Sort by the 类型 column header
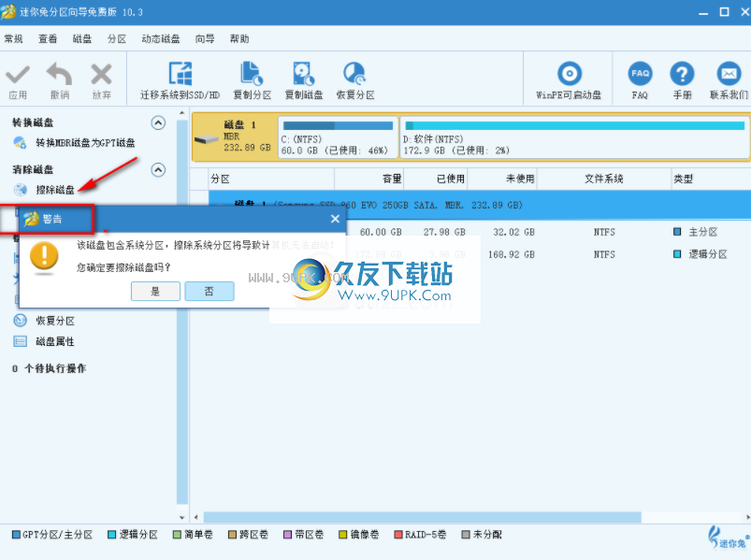This screenshot has height=560, width=751. [x=711, y=179]
